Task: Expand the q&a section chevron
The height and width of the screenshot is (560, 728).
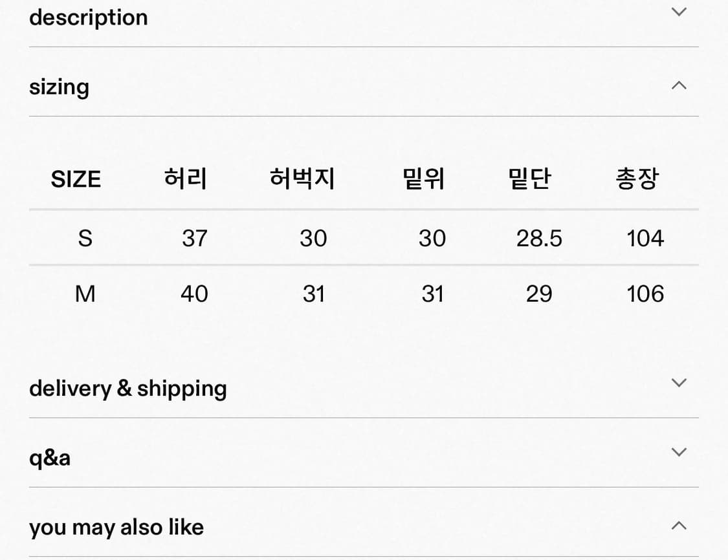Action: tap(678, 452)
